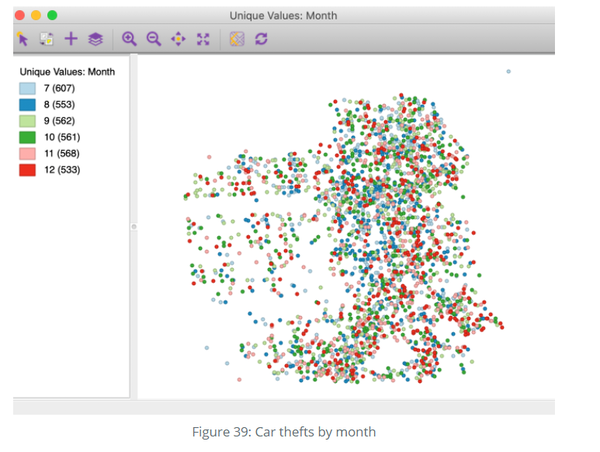Click the invert selection icon

point(47,39)
